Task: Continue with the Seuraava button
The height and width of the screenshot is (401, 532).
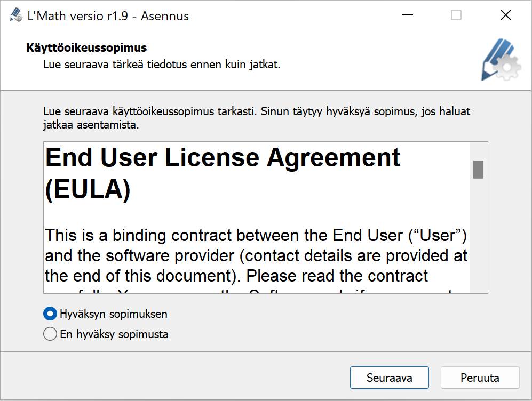Action: click(x=389, y=378)
